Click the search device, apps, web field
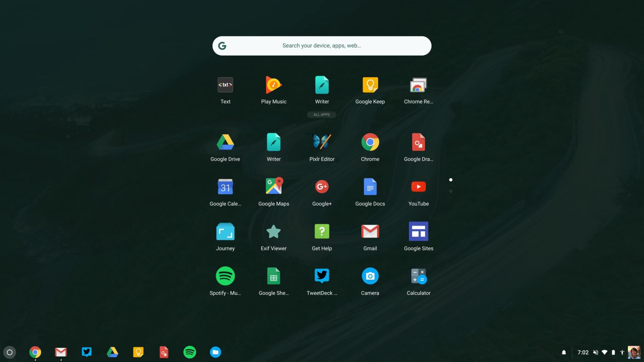The height and width of the screenshot is (362, 644). (x=322, y=46)
